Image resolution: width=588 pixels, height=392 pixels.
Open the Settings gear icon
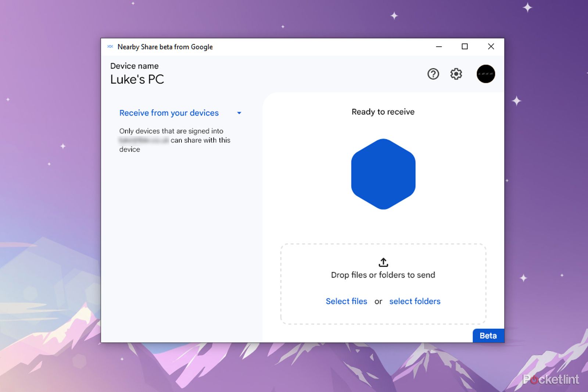click(456, 74)
